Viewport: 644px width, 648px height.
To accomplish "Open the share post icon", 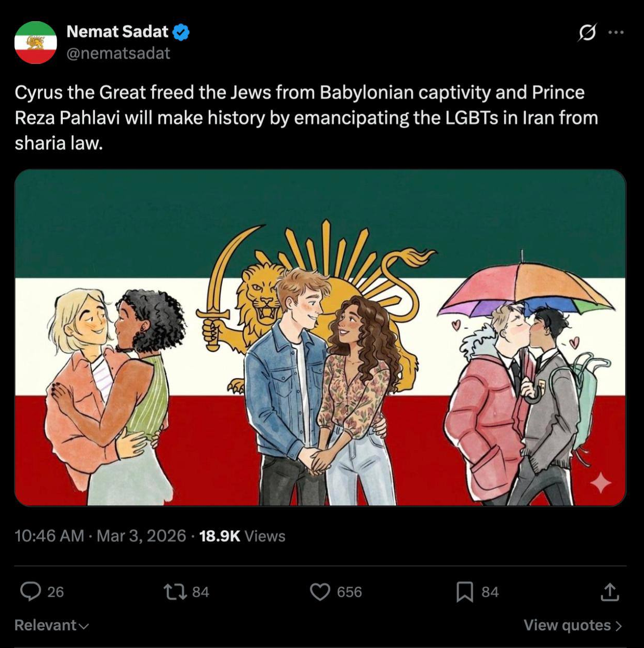I will tap(610, 591).
